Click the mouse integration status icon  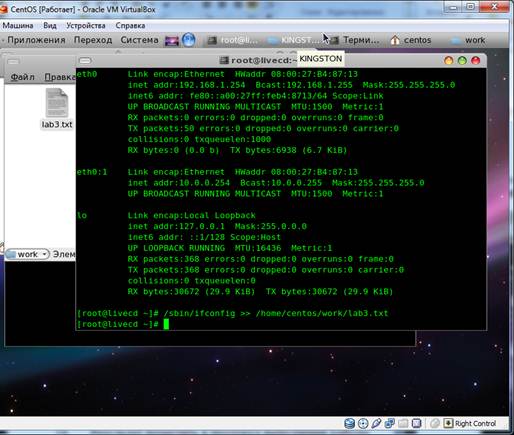(434, 423)
